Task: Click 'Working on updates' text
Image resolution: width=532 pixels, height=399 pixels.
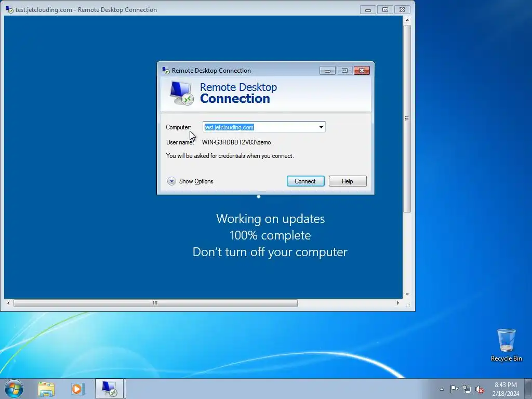Action: (270, 219)
